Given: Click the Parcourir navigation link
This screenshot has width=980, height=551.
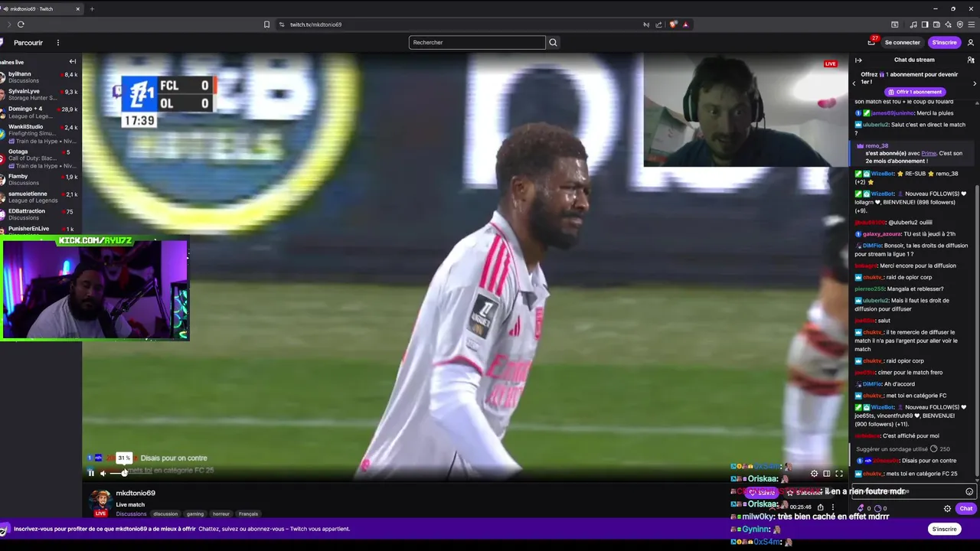Looking at the screenshot, I should pos(28,43).
